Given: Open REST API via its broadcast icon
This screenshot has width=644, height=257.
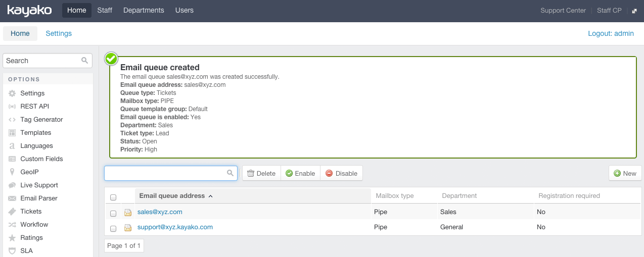Looking at the screenshot, I should [12, 107].
